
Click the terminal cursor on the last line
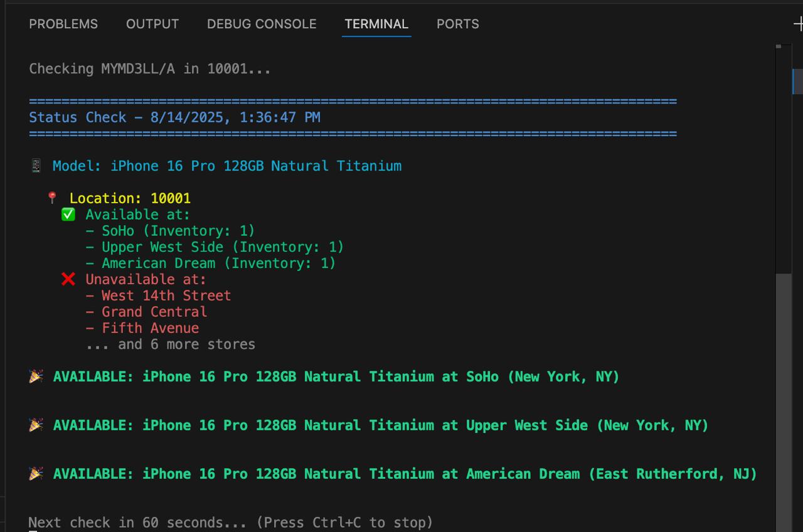click(x=33, y=530)
